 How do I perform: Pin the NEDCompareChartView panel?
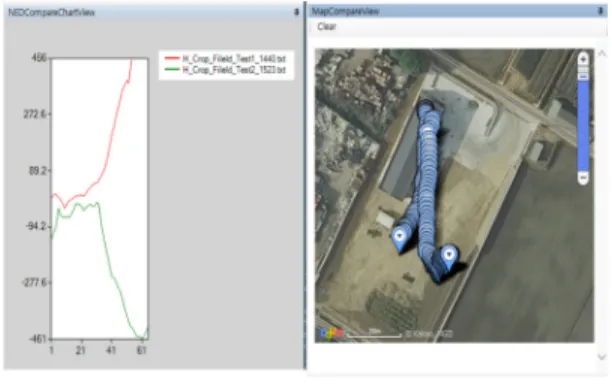[x=296, y=12]
